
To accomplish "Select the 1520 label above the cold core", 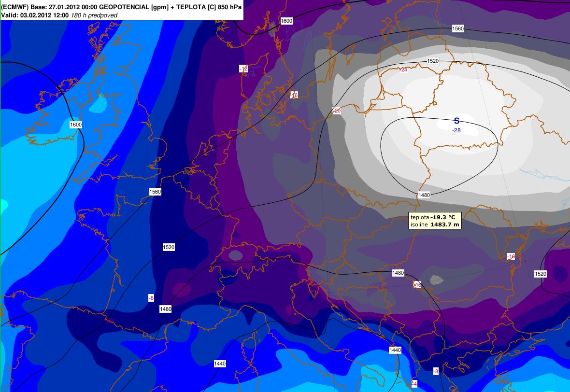I will click(x=433, y=61).
